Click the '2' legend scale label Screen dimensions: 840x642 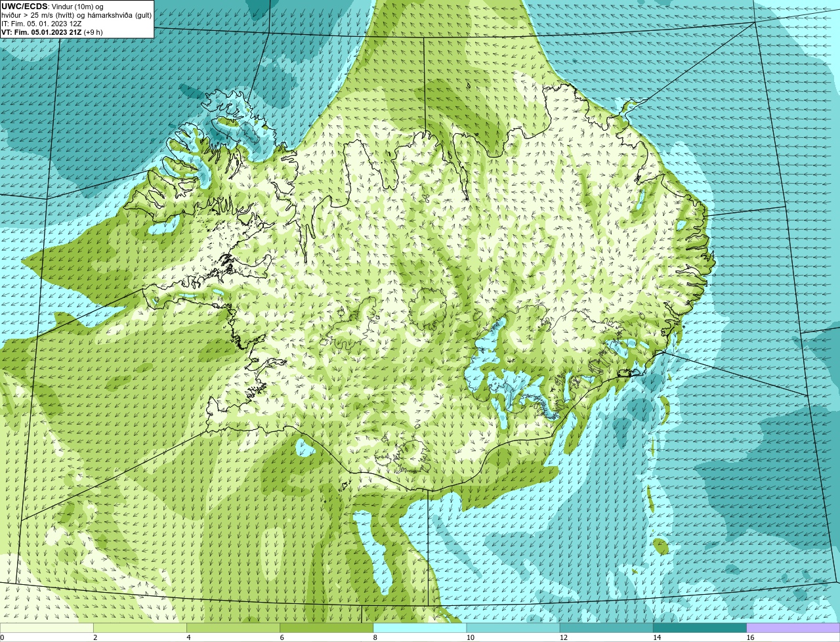pos(95,637)
